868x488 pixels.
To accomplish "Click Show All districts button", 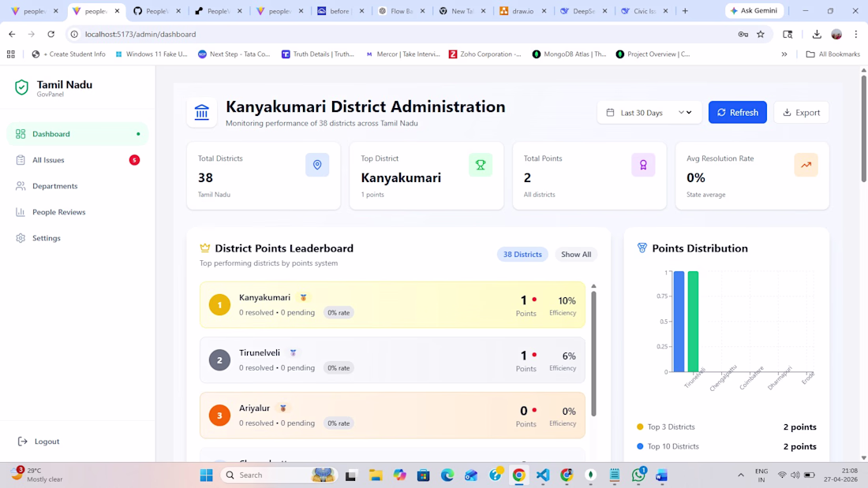I will [x=576, y=255].
